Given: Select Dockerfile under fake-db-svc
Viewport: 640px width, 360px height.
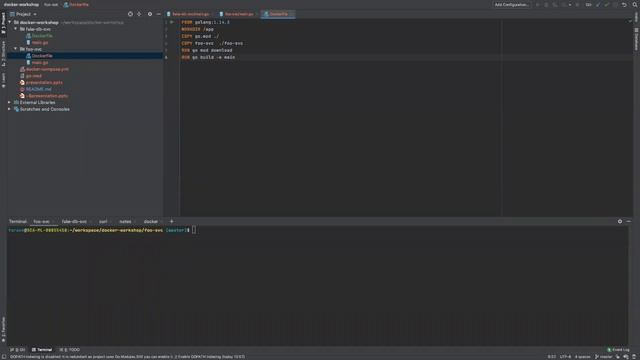Looking at the screenshot, I should pos(42,36).
